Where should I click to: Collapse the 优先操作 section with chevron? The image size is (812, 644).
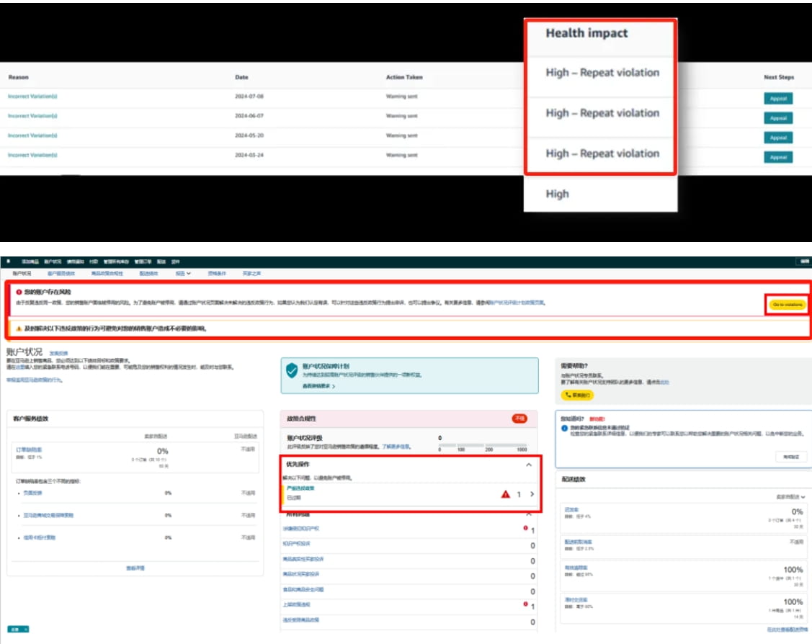pos(529,465)
